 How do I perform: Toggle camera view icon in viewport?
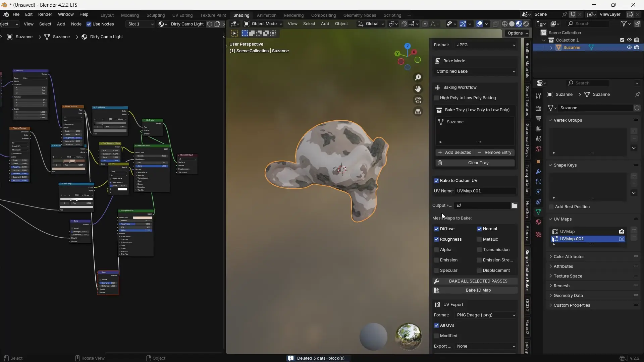[418, 100]
